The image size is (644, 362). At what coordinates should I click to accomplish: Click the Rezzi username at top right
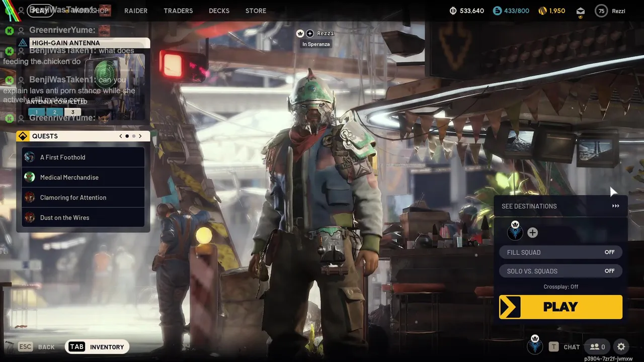point(618,11)
